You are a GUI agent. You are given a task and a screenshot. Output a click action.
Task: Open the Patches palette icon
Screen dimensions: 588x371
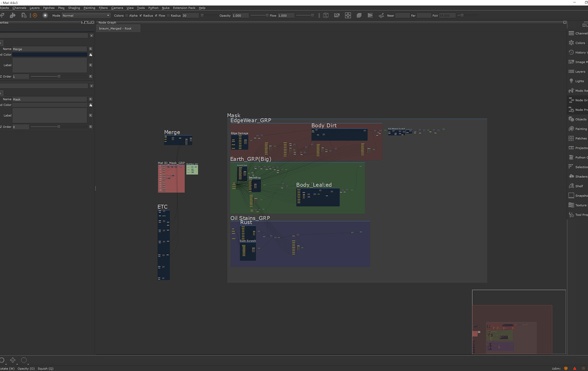[x=571, y=138]
